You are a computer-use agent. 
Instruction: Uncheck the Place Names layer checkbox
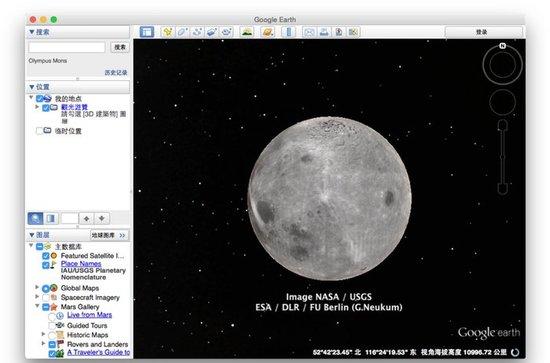click(46, 265)
